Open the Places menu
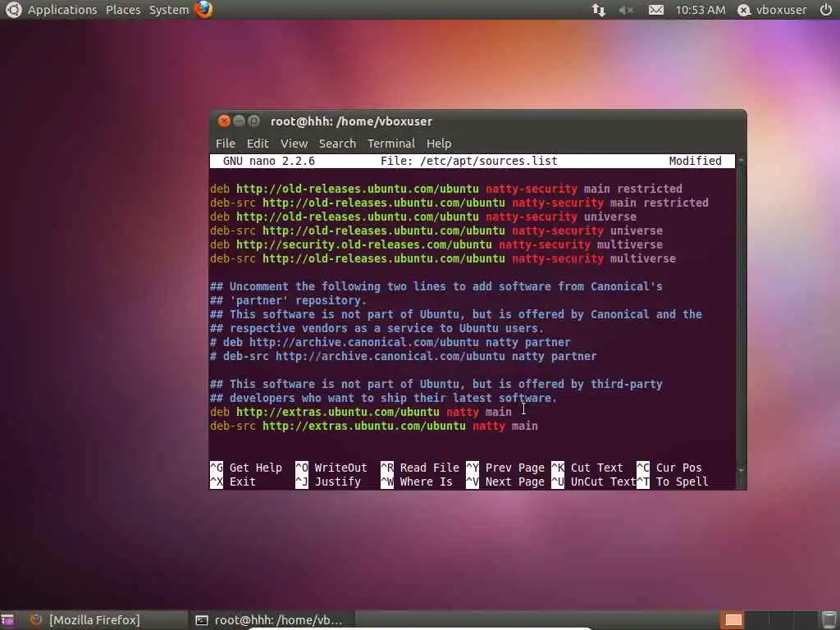This screenshot has height=630, width=840. (123, 10)
